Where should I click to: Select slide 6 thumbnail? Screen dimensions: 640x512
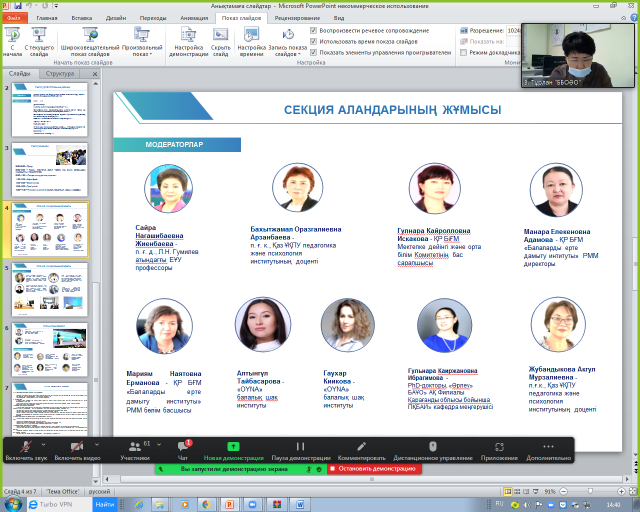pos(50,349)
